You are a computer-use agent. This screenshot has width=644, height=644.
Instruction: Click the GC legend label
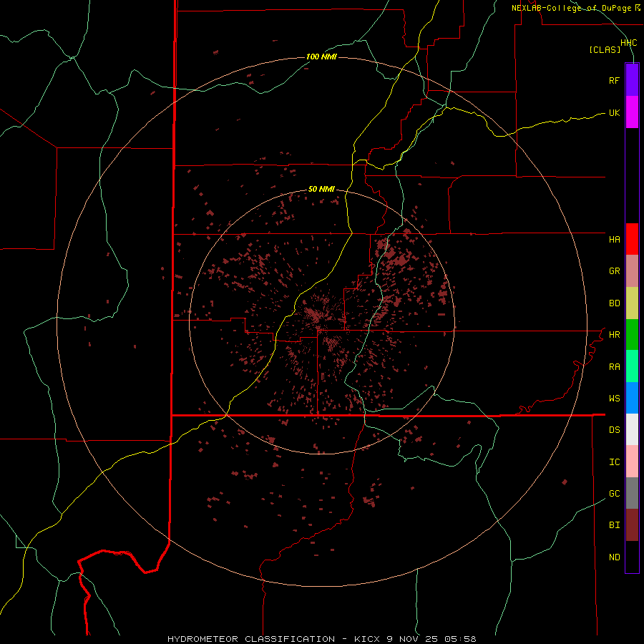click(x=614, y=493)
